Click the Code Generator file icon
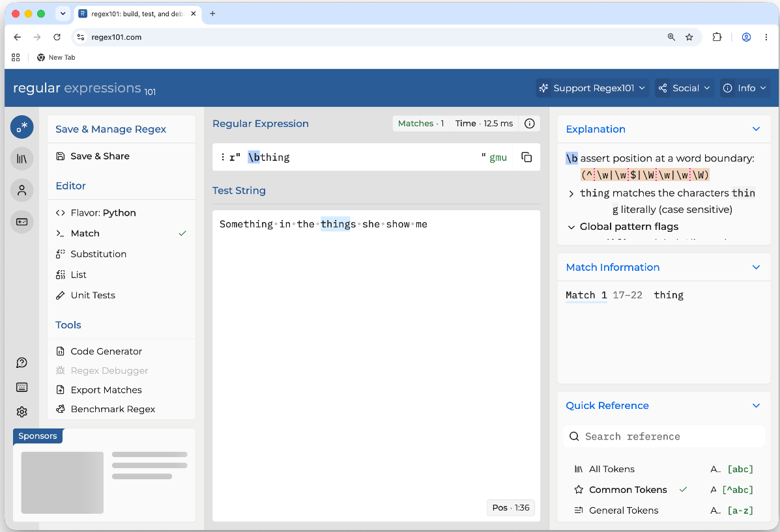 click(x=60, y=351)
